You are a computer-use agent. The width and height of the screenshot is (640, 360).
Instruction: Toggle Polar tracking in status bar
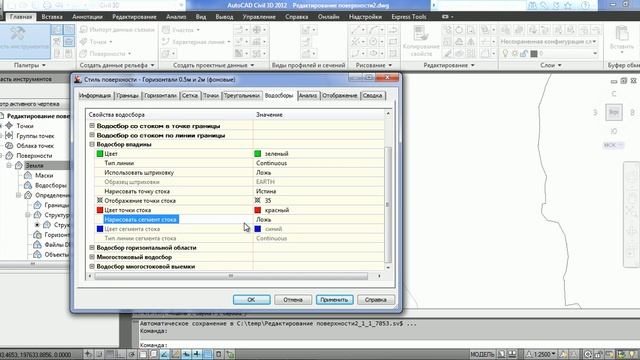click(131, 354)
